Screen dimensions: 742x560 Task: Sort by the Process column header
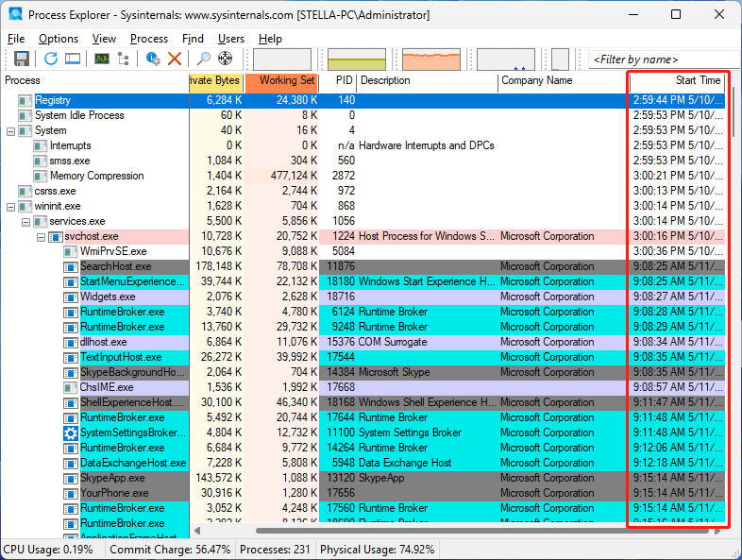click(95, 80)
